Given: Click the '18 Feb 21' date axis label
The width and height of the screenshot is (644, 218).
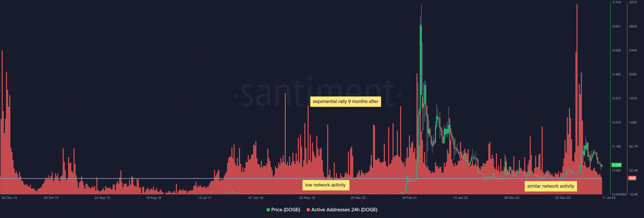Looking at the screenshot, I should pyautogui.click(x=409, y=198).
